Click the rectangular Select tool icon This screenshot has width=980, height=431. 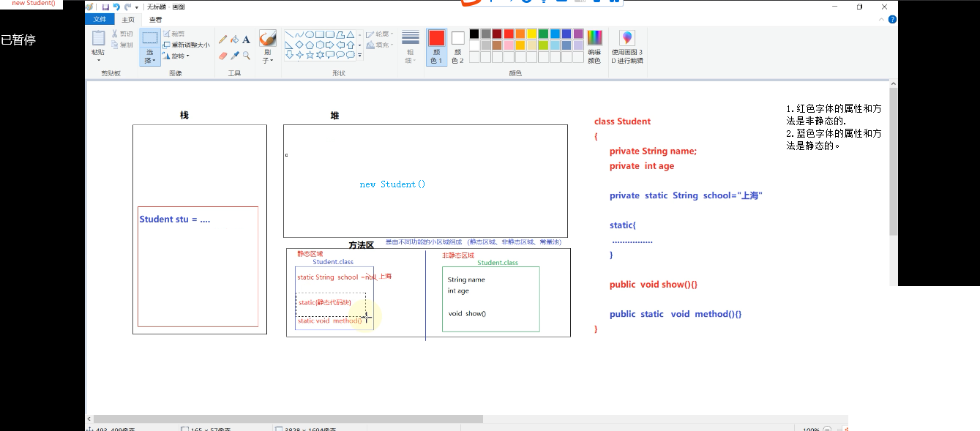pos(150,38)
